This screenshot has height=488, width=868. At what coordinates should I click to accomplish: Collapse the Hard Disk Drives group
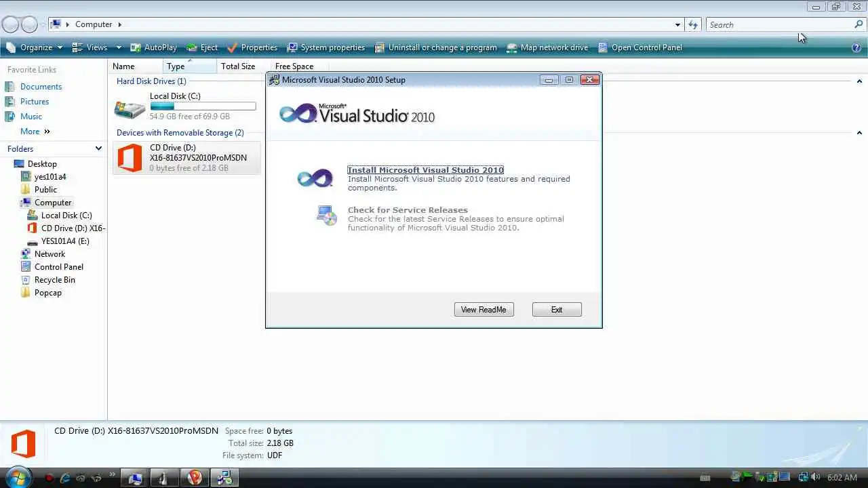[x=859, y=81]
